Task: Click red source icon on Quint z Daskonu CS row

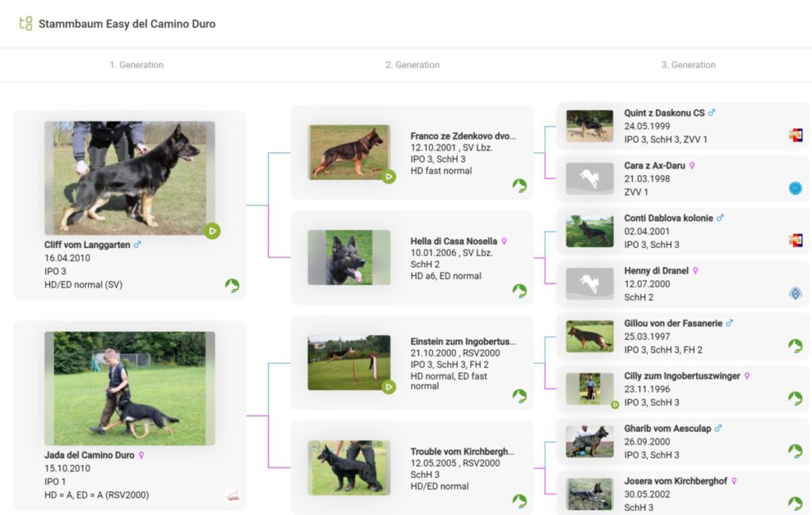Action: click(x=795, y=135)
